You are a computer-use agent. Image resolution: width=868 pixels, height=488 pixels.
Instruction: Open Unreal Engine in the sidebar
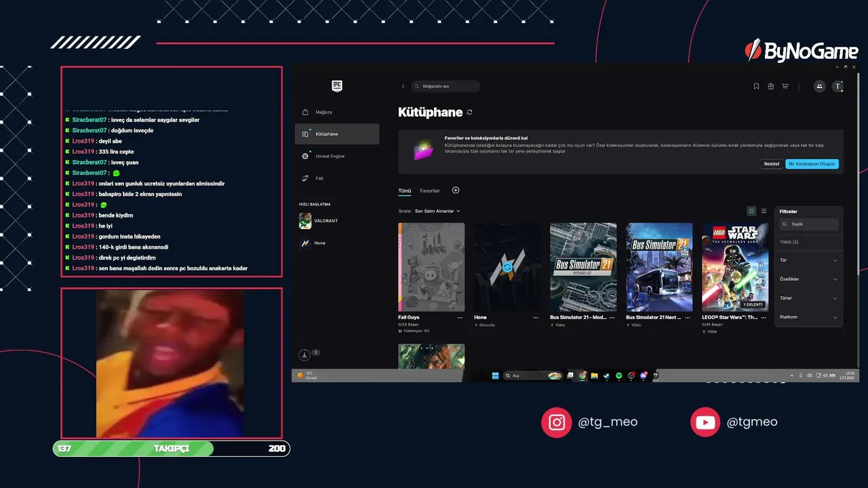pyautogui.click(x=337, y=156)
